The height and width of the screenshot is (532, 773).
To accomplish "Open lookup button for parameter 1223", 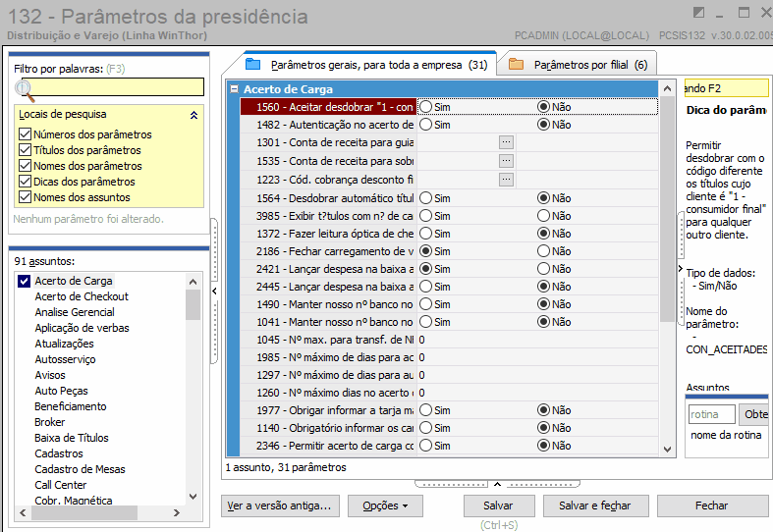I will tap(506, 180).
